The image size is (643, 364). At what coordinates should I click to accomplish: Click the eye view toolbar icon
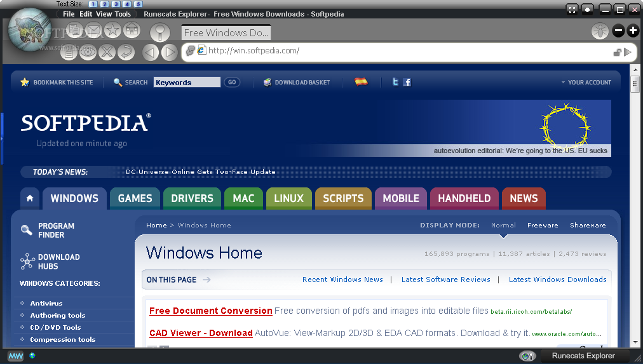88,52
